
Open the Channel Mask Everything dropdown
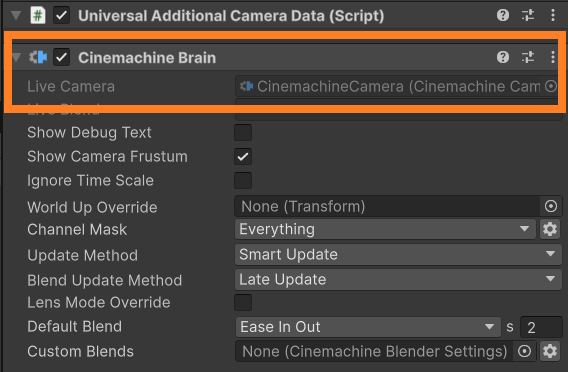[385, 229]
